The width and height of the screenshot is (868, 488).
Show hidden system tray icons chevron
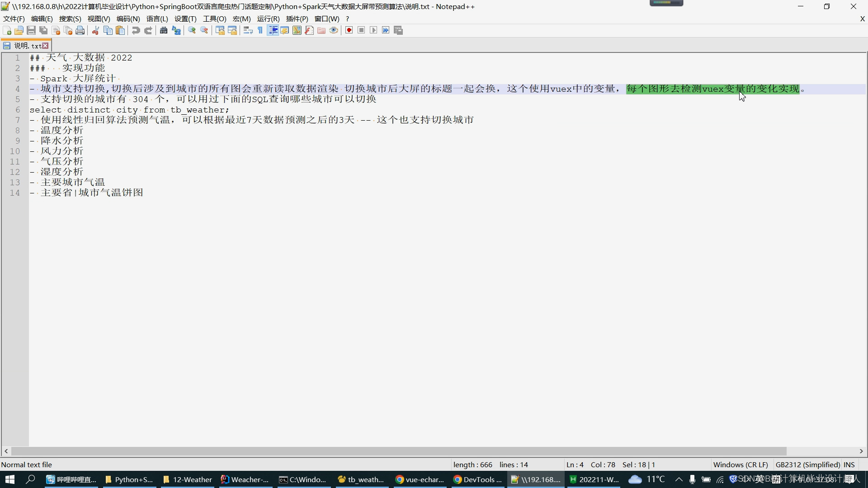(x=679, y=479)
